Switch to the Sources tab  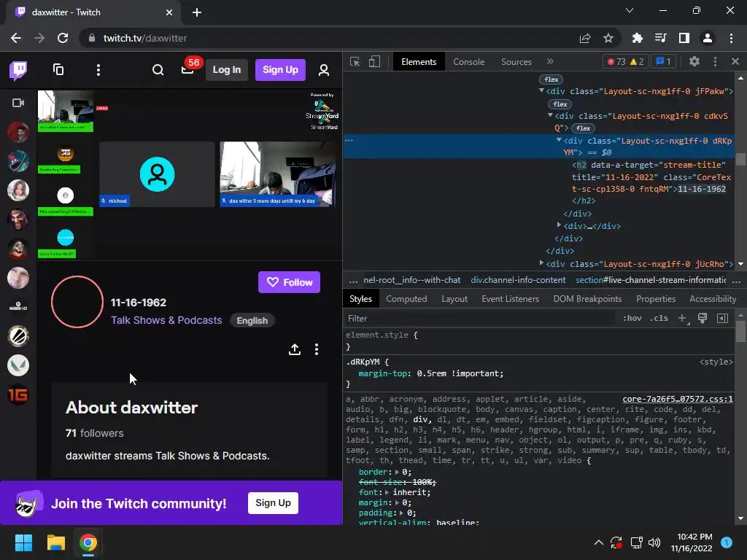click(516, 62)
